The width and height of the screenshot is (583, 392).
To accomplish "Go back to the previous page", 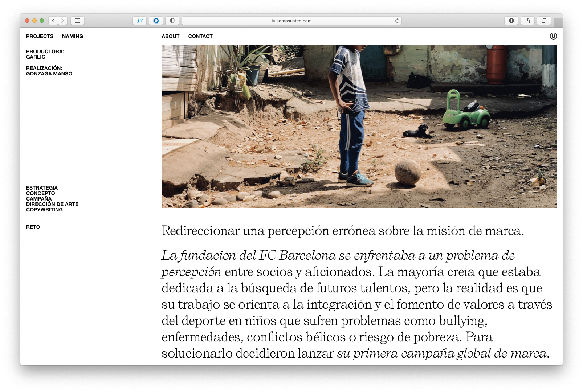I will point(53,21).
